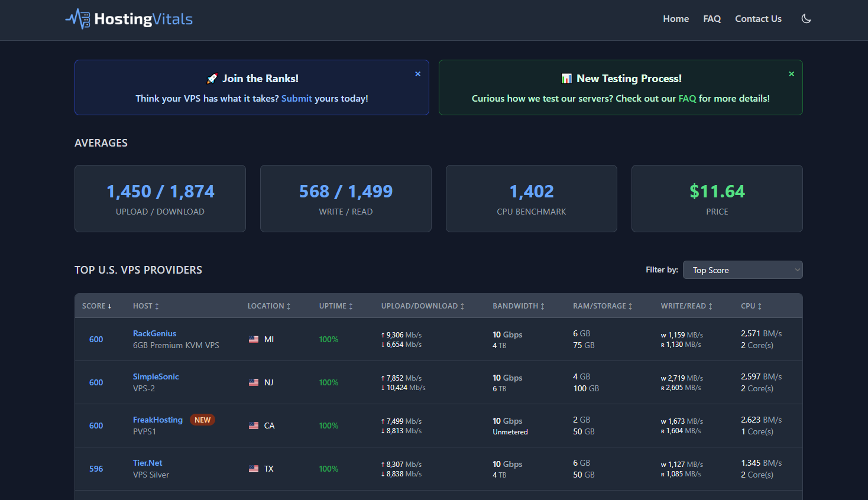Image resolution: width=868 pixels, height=500 pixels.
Task: Sort table by SCORE column
Action: 96,306
